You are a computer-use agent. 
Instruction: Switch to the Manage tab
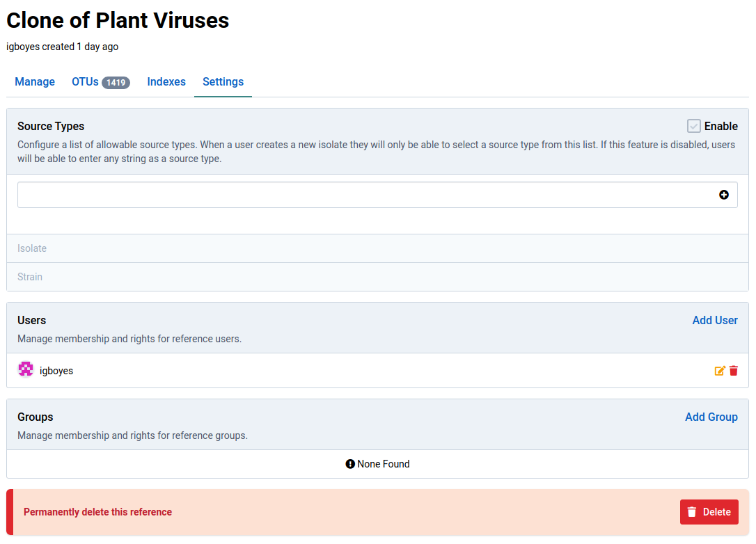click(x=35, y=82)
